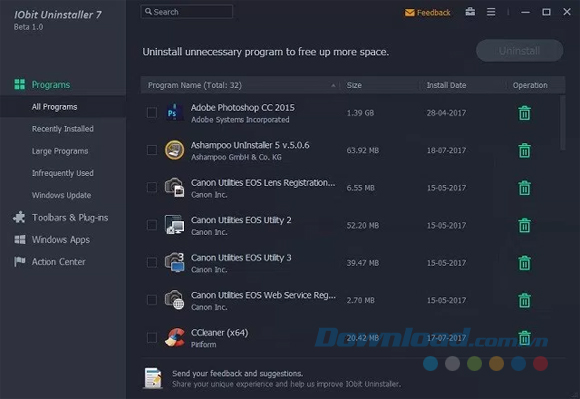The height and width of the screenshot is (399, 580).
Task: Show Infrequently Used programs
Action: (x=63, y=173)
